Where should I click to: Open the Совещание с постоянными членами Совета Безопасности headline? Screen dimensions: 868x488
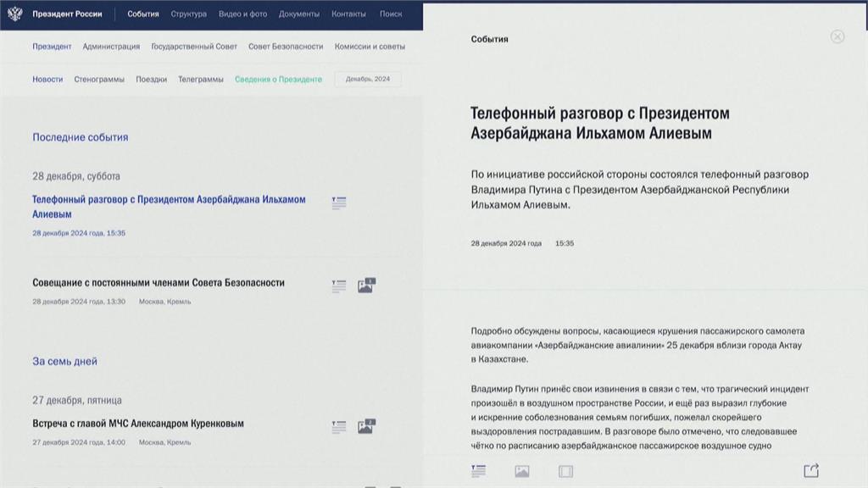(159, 283)
